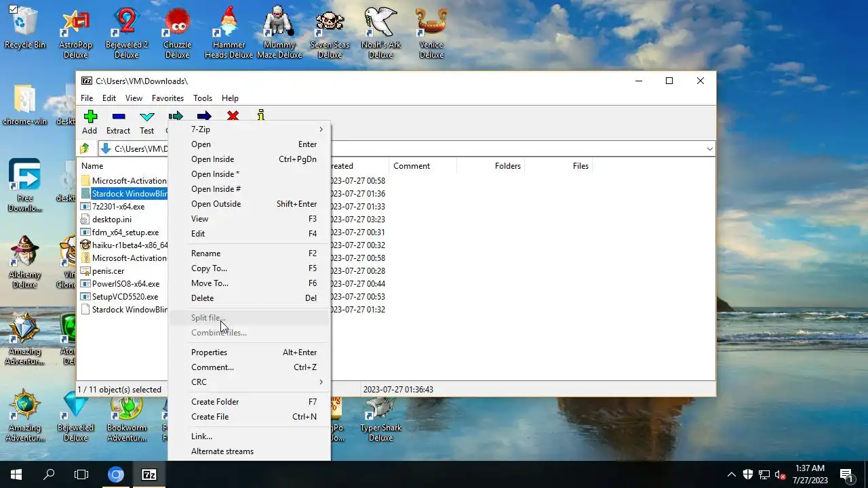
Task: Select Seven Seas Deluxe desktop icon
Action: (330, 33)
